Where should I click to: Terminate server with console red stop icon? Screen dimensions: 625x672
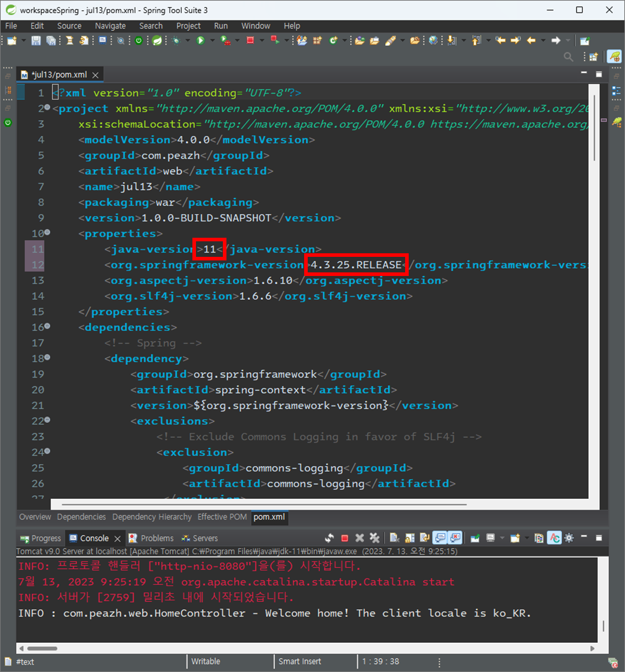coord(345,538)
